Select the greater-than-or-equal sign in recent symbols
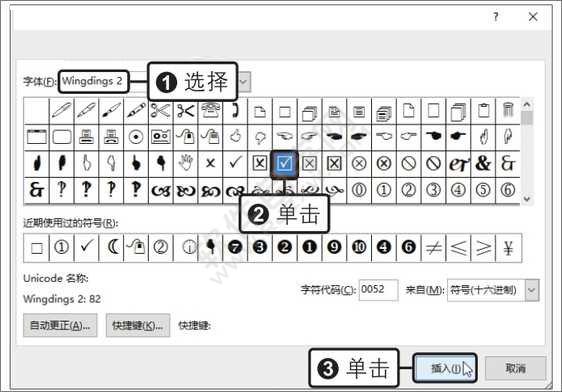The height and width of the screenshot is (392, 562). [483, 247]
